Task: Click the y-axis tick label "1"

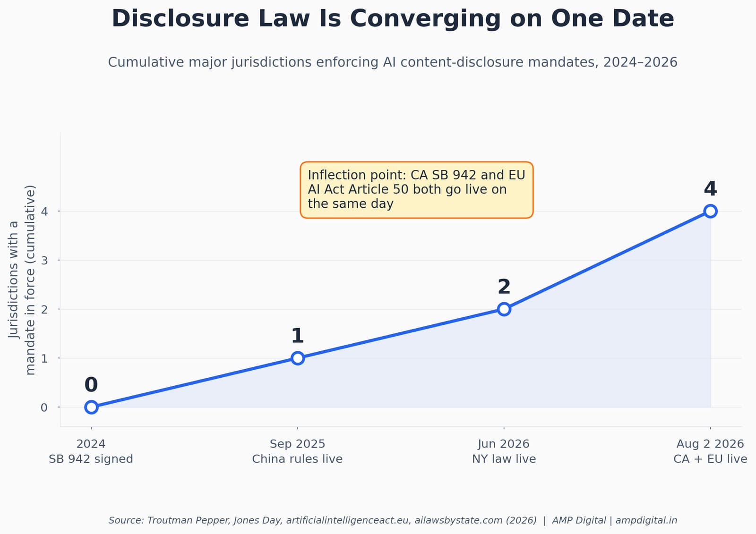Action: coord(44,358)
